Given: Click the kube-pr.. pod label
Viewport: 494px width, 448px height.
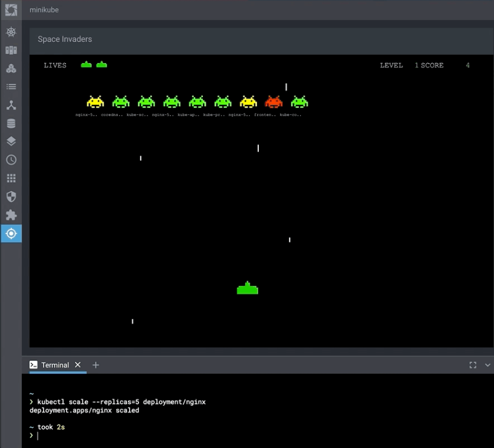Looking at the screenshot, I should click(x=214, y=115).
